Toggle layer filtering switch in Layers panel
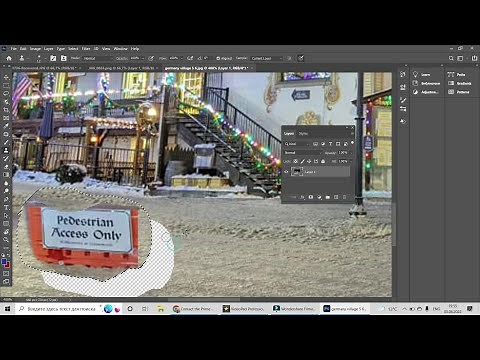The width and height of the screenshot is (480, 360). pyautogui.click(x=352, y=143)
